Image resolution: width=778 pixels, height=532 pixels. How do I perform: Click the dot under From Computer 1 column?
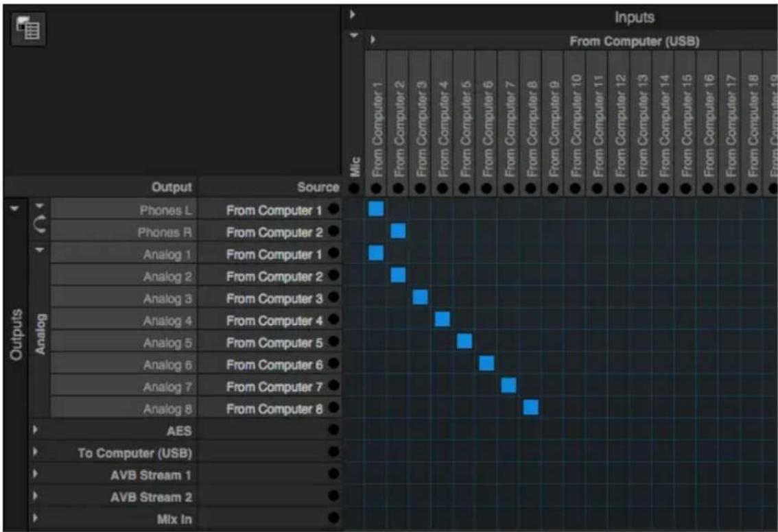pyautogui.click(x=376, y=188)
